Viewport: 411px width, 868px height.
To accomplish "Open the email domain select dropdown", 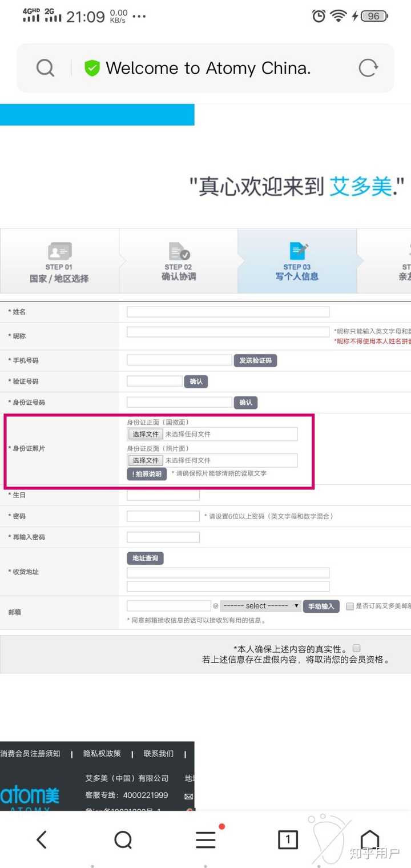I will (x=261, y=606).
